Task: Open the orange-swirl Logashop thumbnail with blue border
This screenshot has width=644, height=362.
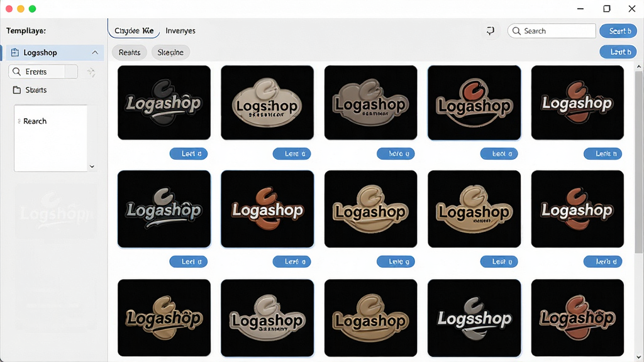Action: click(x=267, y=209)
